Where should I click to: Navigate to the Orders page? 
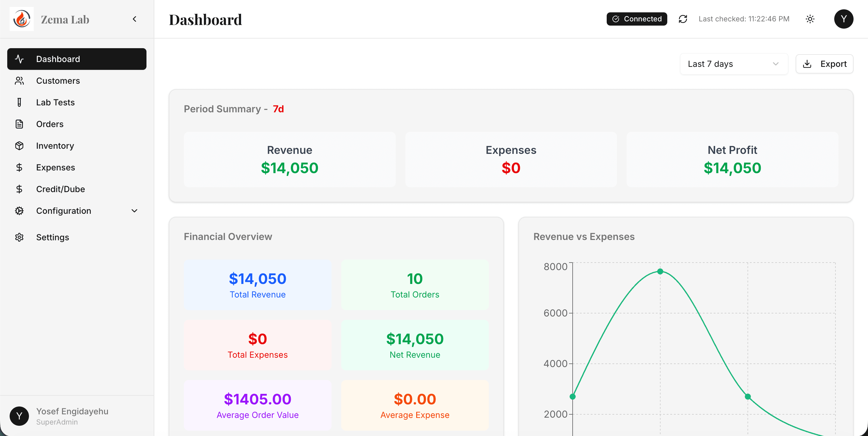77,124
